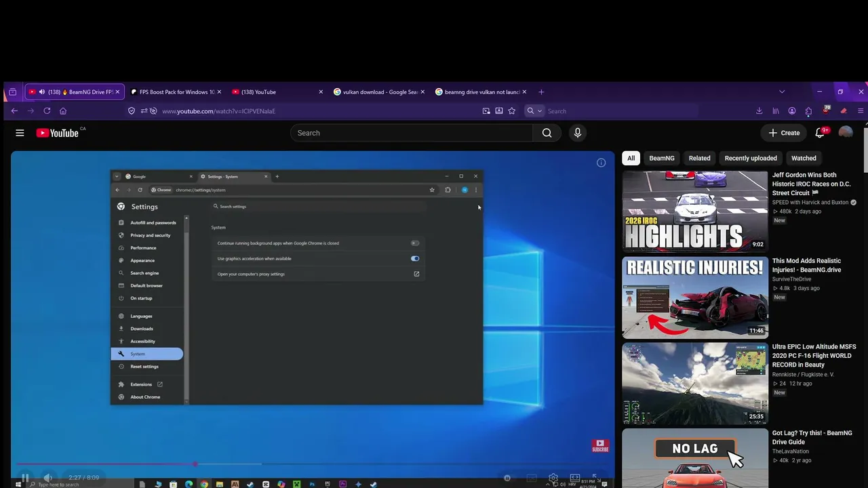Open the browser library icon

point(775,111)
